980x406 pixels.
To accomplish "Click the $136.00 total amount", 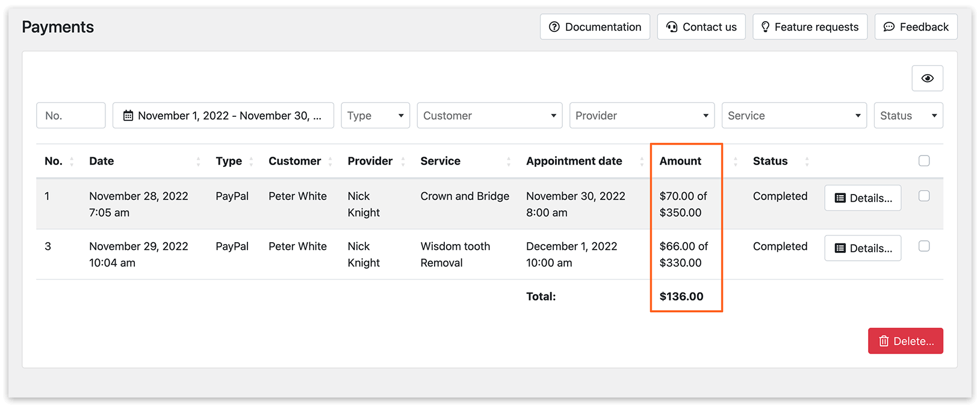I will point(681,296).
